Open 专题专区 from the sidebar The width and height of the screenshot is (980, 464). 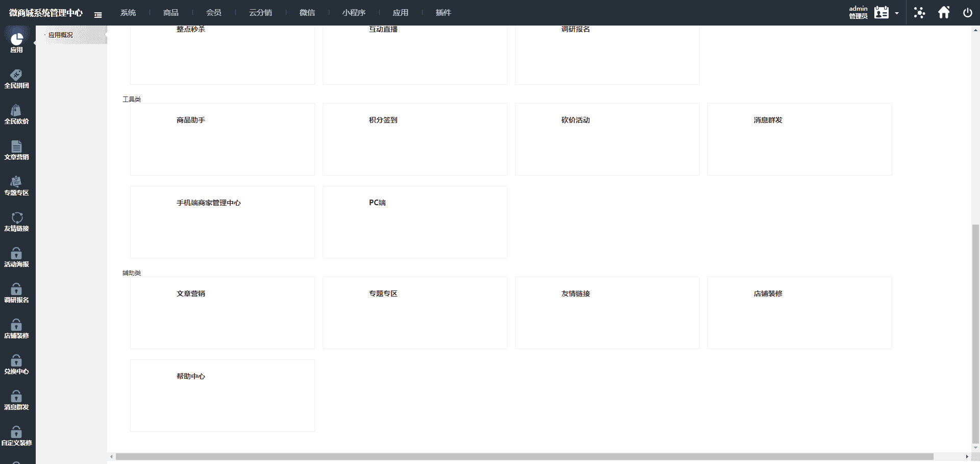click(x=17, y=186)
